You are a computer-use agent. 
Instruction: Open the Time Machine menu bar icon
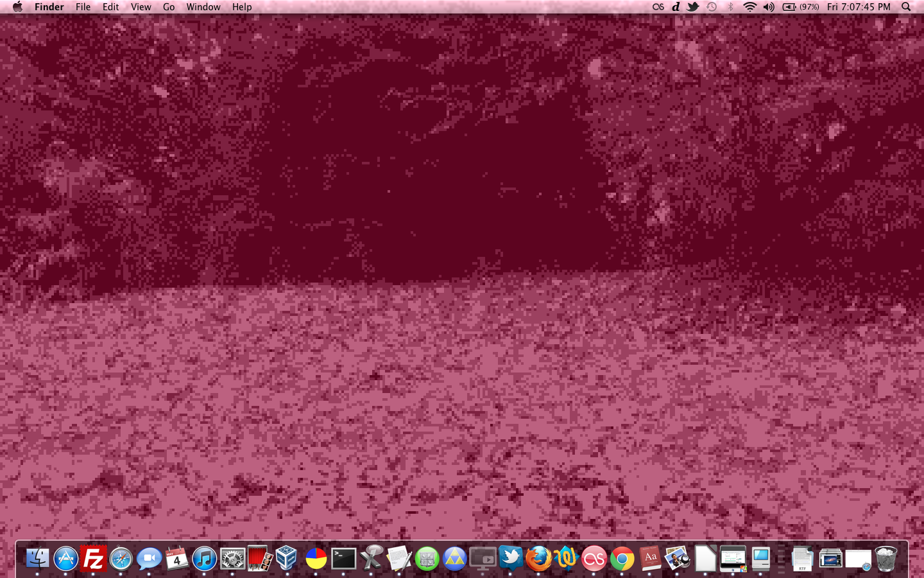point(712,7)
